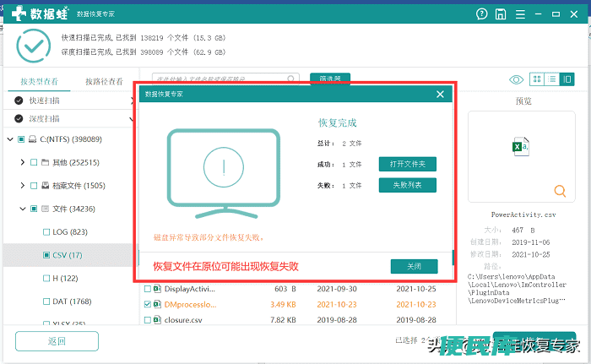Select the DAT (1768) tree item
591x364 pixels.
coord(72,302)
